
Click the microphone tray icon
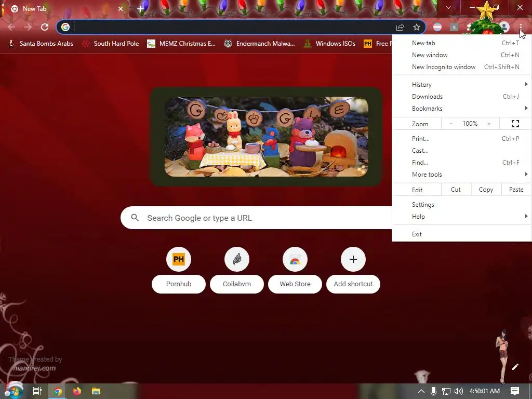pyautogui.click(x=433, y=391)
